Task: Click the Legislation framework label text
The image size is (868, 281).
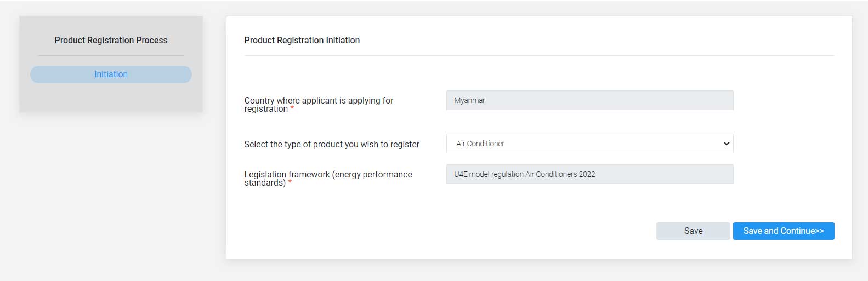Action: [328, 179]
